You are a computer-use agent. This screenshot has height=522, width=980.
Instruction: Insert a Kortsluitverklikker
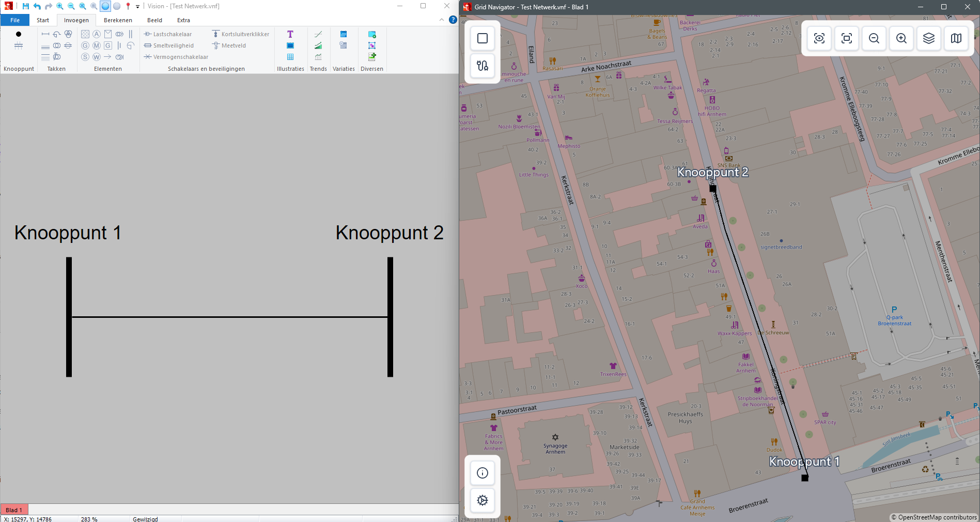241,34
